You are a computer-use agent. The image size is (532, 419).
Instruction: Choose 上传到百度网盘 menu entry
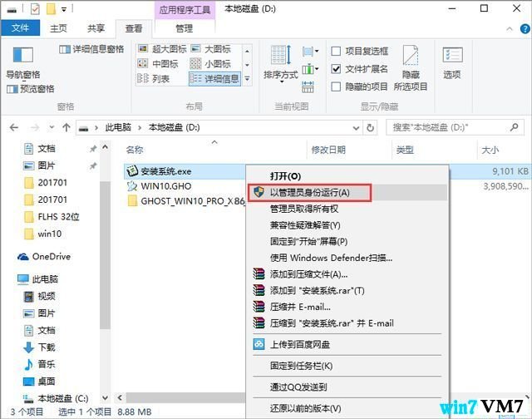click(348, 345)
